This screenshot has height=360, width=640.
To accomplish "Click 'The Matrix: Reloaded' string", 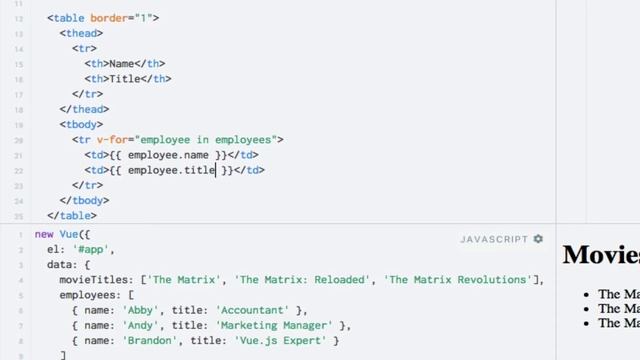I will pos(302,280).
